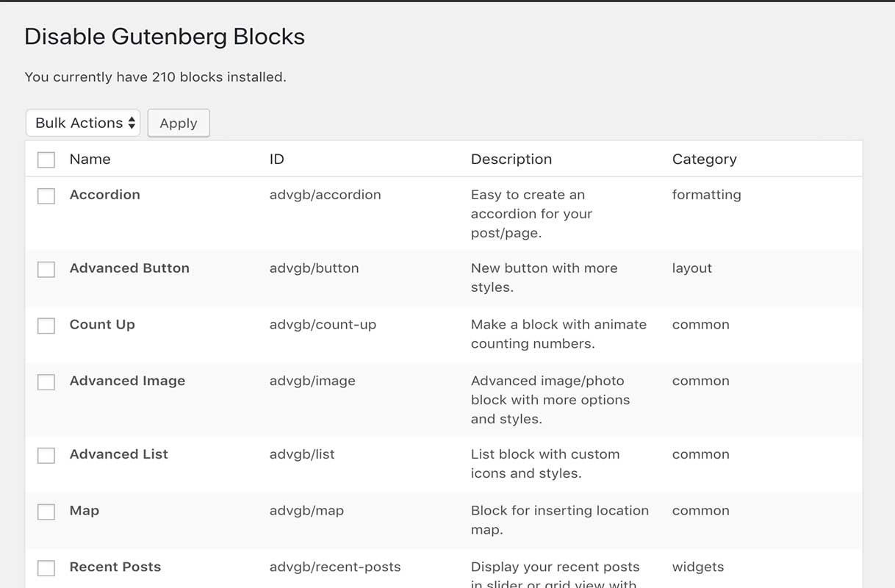Click the ID column header
This screenshot has height=588, width=895.
click(276, 159)
